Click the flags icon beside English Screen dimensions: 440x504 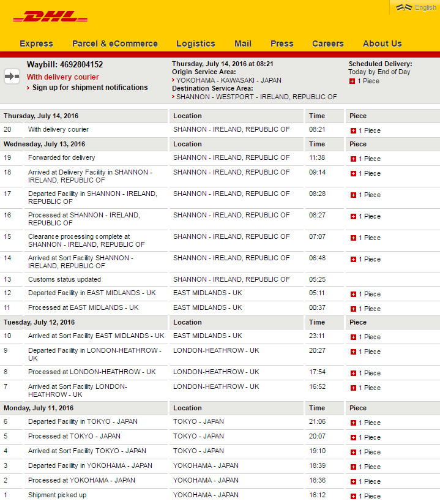pos(404,7)
